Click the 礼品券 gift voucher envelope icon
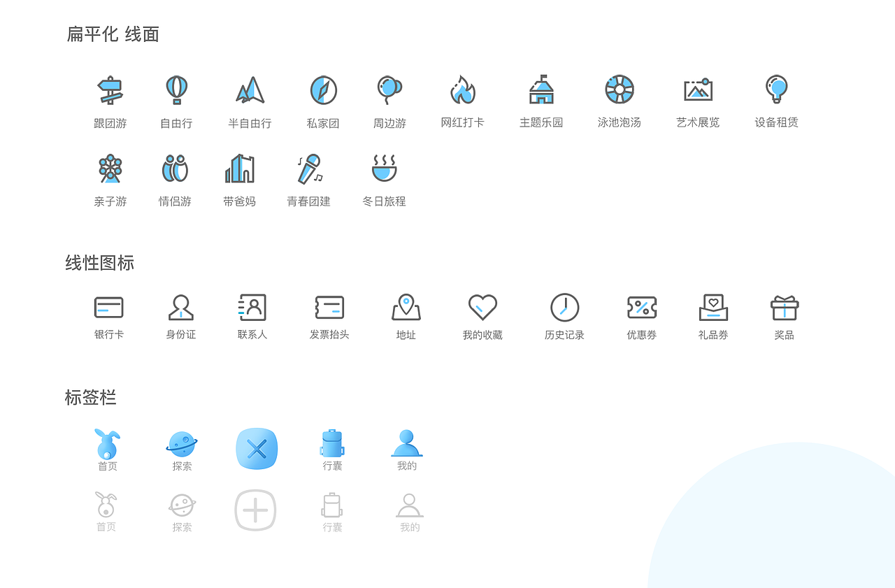This screenshot has width=895, height=588. [713, 307]
